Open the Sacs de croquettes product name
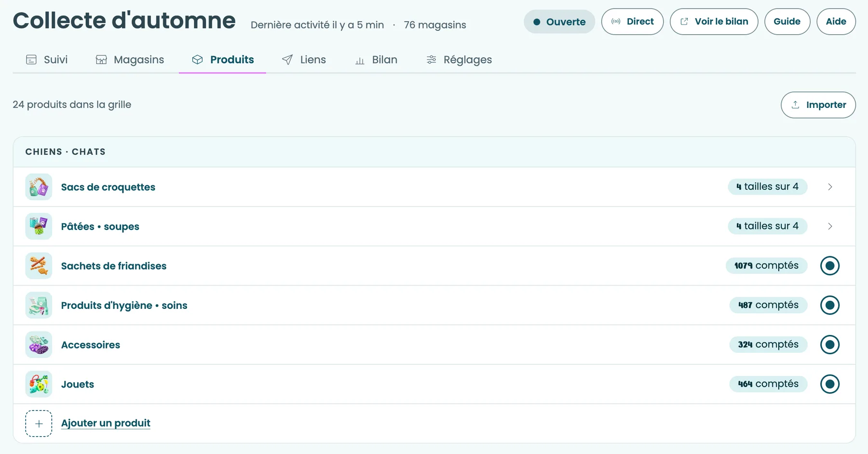 108,187
